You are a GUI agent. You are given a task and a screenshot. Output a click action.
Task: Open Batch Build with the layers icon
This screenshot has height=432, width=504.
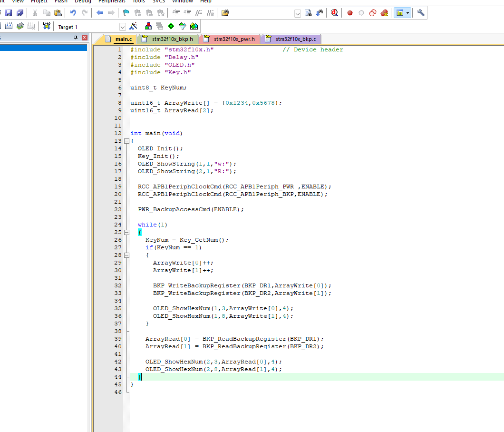pyautogui.click(x=20, y=26)
